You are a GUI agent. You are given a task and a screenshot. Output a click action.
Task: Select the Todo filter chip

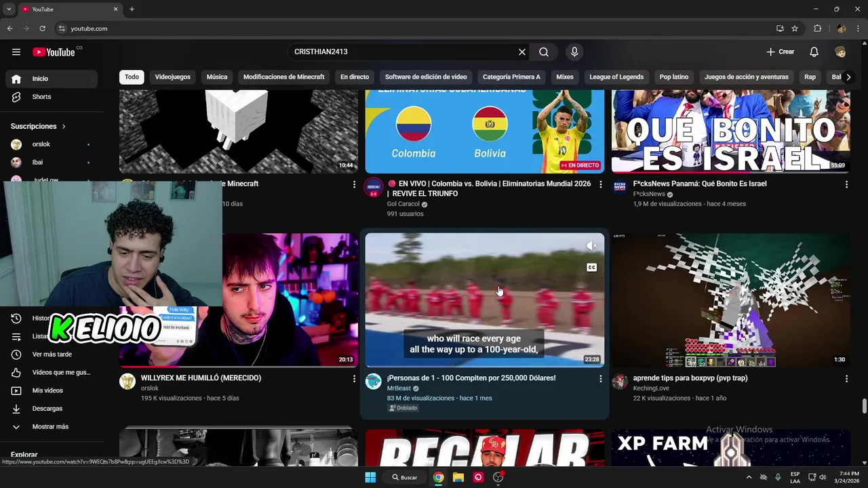(132, 77)
